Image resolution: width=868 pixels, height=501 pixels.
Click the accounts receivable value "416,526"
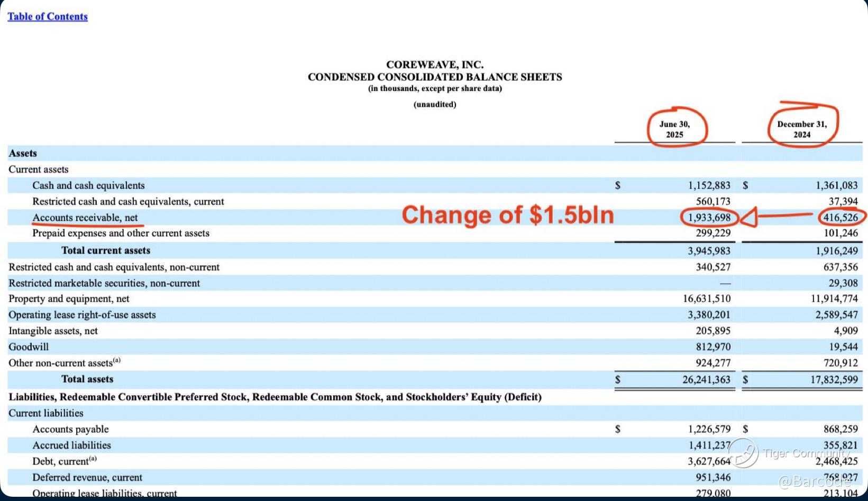840,218
